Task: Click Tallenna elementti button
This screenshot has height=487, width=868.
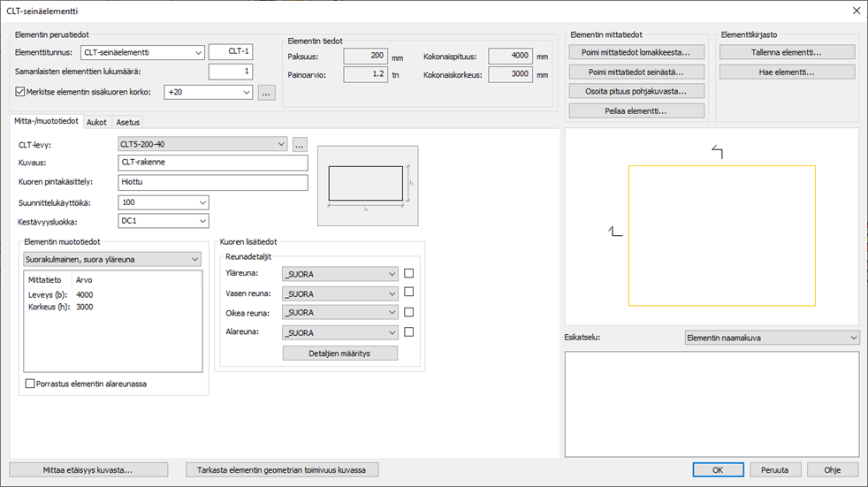Action: 787,52
